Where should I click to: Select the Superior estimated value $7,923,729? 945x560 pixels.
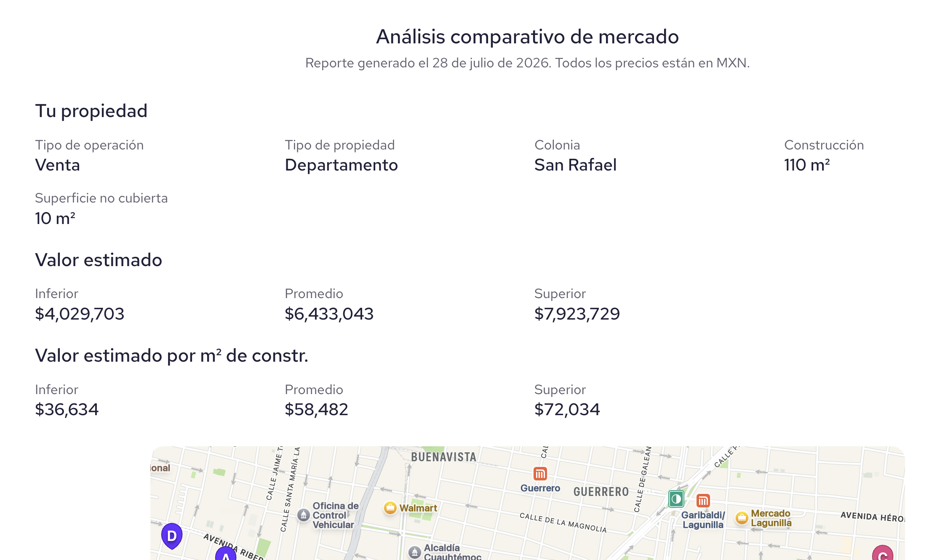click(x=577, y=314)
